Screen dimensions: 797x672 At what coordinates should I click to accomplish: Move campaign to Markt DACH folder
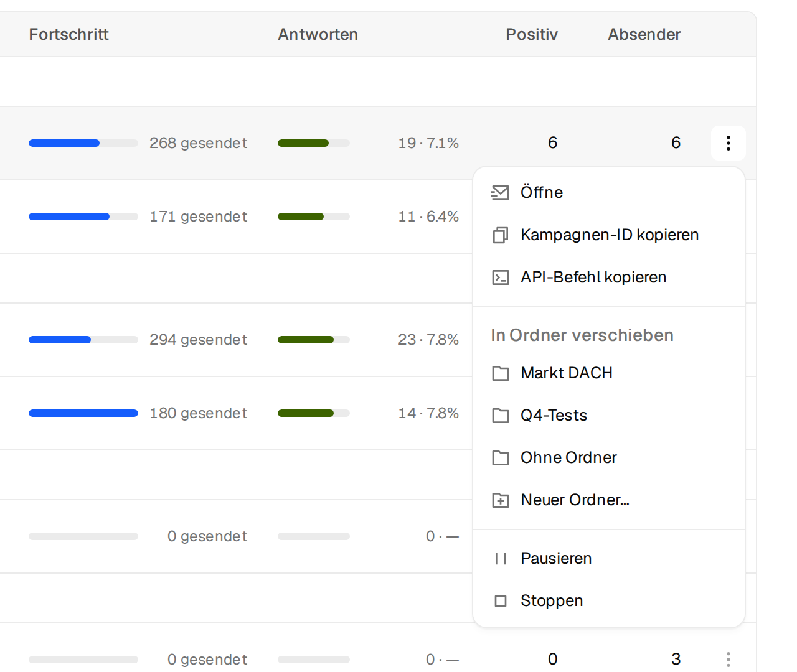(x=609, y=373)
